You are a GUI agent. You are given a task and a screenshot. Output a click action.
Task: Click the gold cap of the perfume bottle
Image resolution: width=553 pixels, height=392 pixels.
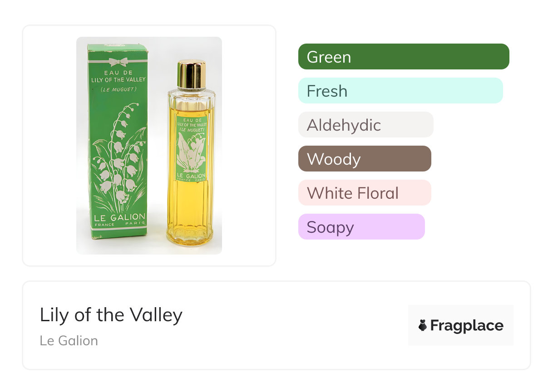[x=191, y=74]
